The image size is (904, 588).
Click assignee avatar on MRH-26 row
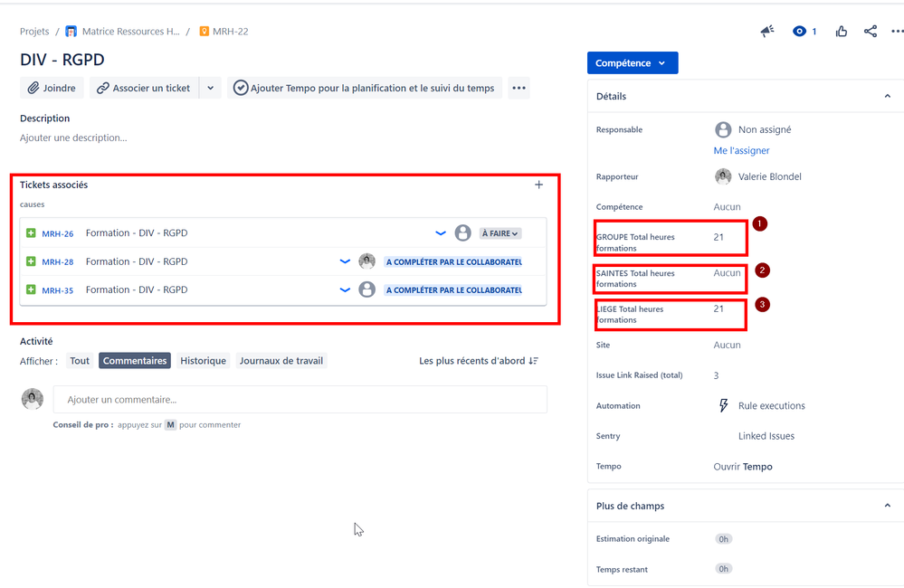pyautogui.click(x=463, y=232)
